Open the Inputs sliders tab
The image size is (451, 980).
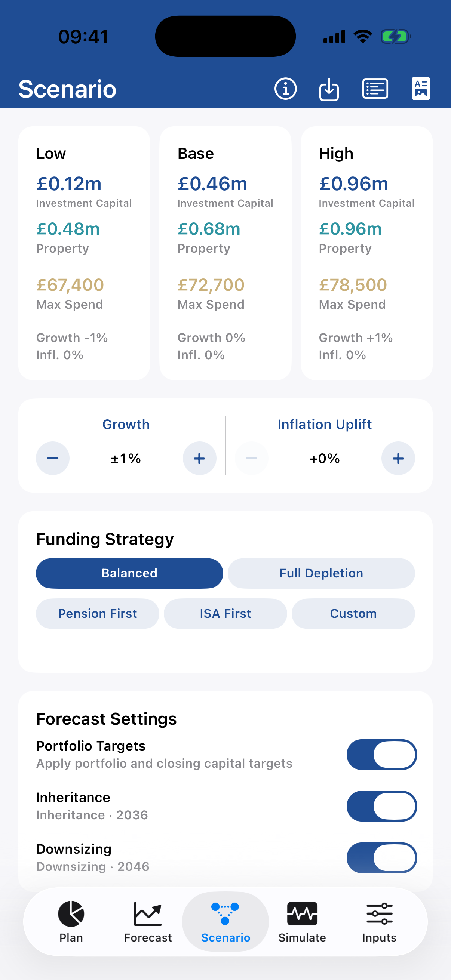click(379, 921)
